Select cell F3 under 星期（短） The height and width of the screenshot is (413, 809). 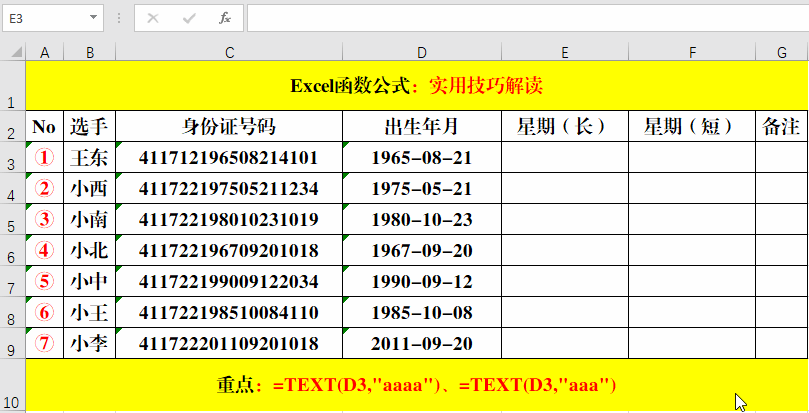point(692,157)
